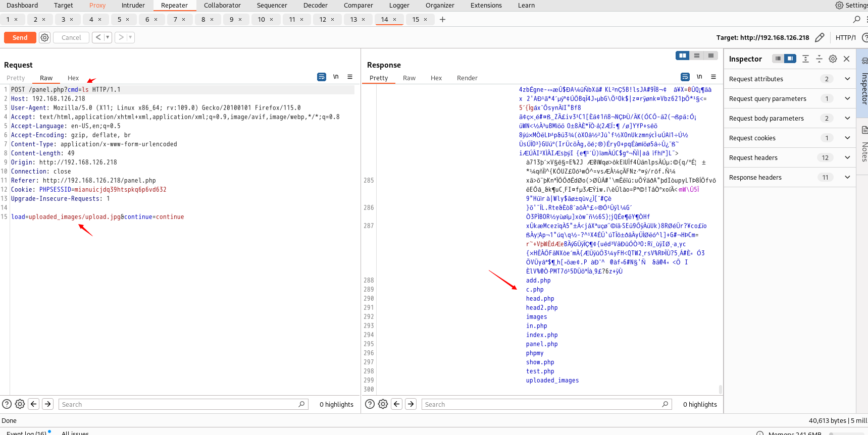868x435 pixels.
Task: Expand all Inspector sections
Action: tap(805, 59)
